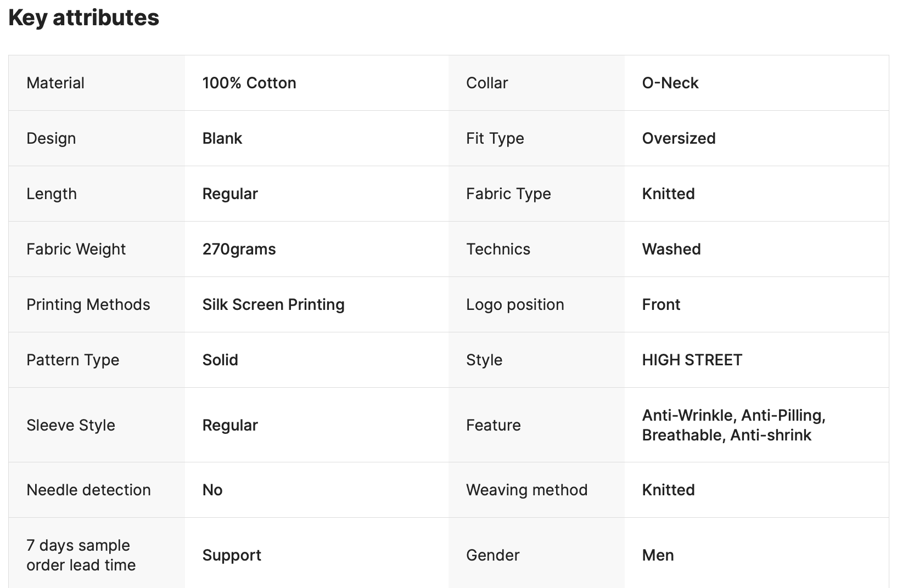The width and height of the screenshot is (897, 588).
Task: Click the "Silk Screen Printing" value
Action: [x=273, y=304]
